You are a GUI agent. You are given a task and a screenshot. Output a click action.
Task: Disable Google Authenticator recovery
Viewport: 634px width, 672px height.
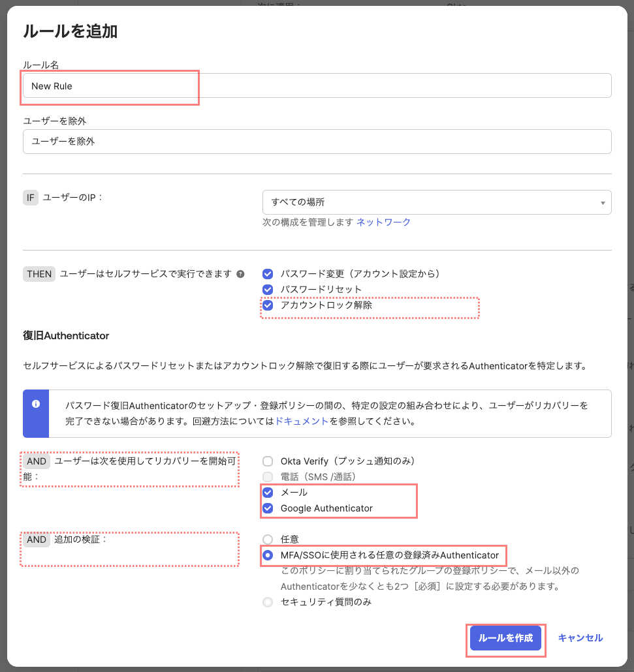pyautogui.click(x=268, y=508)
